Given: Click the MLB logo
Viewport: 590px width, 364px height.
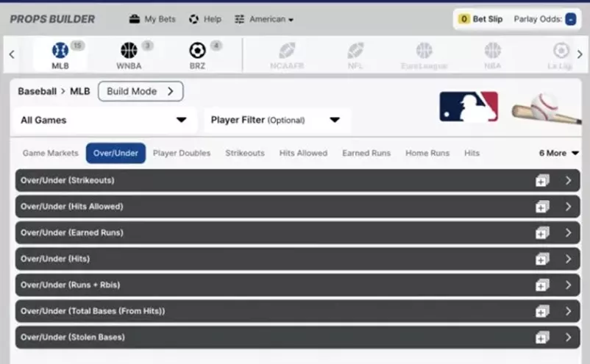Looking at the screenshot, I should [x=469, y=107].
